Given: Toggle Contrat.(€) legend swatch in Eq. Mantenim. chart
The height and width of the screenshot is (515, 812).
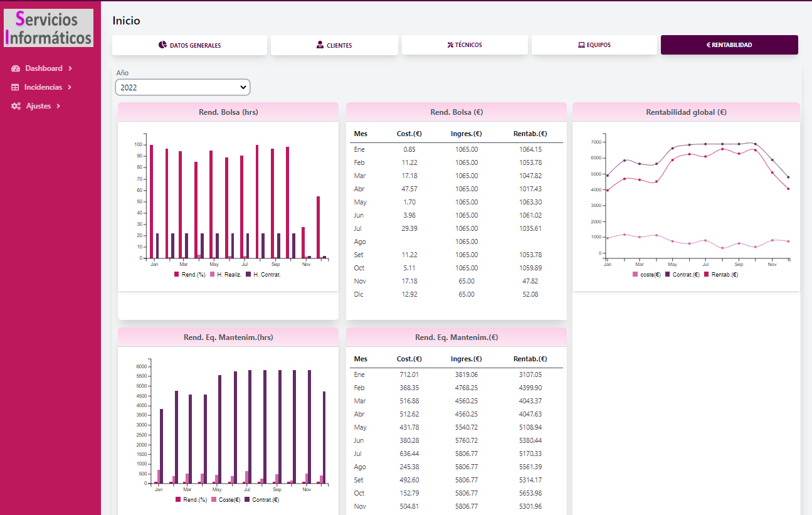Looking at the screenshot, I should point(248,500).
